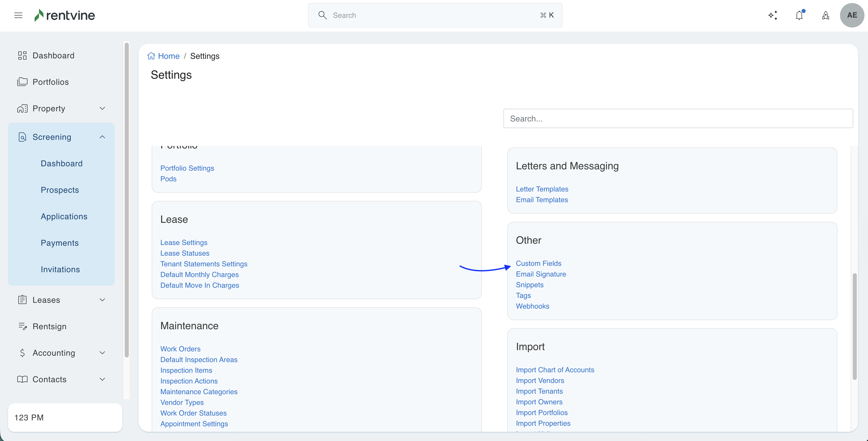Select Prospects in the Screening submenu

[60, 190]
